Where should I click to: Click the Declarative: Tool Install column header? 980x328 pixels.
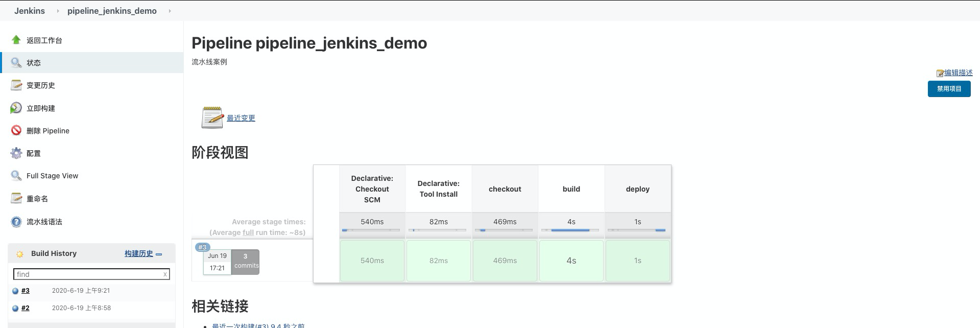coord(439,189)
